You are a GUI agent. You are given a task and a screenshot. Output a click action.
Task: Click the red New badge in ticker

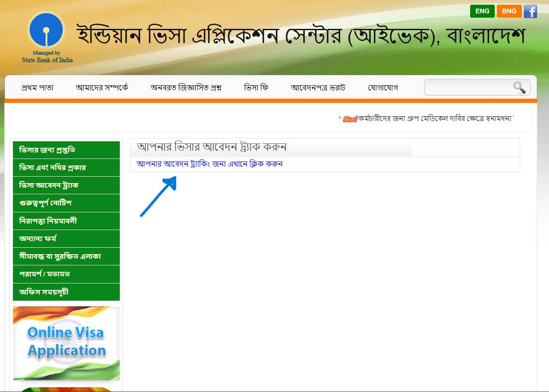[350, 119]
